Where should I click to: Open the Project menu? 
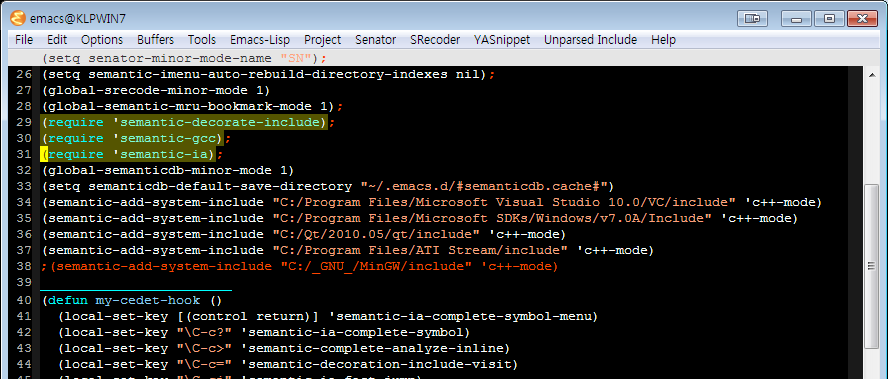(x=322, y=40)
